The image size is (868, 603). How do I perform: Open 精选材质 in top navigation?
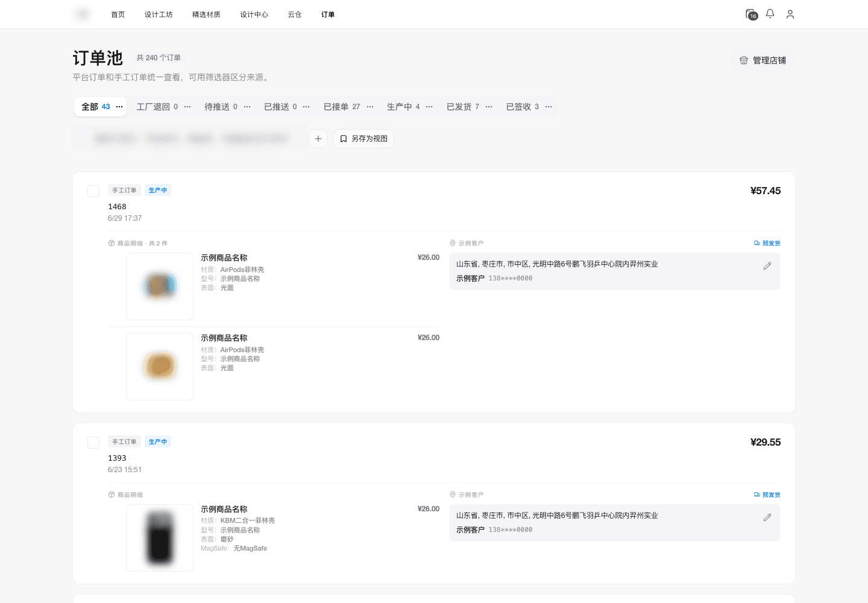[x=206, y=14]
